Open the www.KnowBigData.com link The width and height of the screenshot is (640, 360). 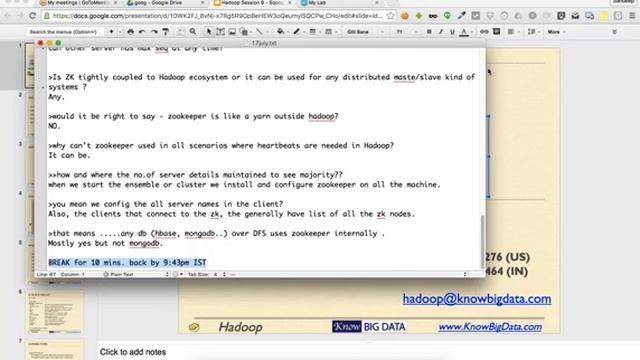pyautogui.click(x=490, y=327)
